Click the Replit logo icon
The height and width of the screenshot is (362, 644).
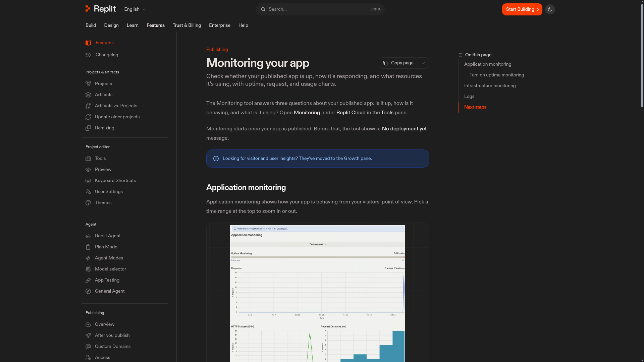[x=88, y=9]
